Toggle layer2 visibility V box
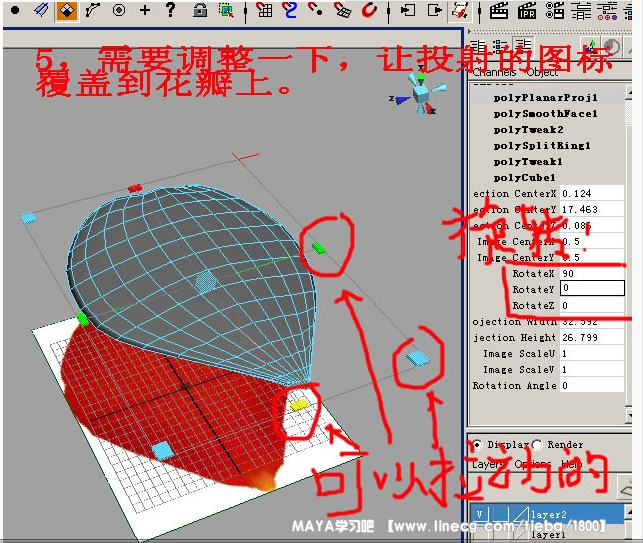643x543 pixels. point(480,514)
